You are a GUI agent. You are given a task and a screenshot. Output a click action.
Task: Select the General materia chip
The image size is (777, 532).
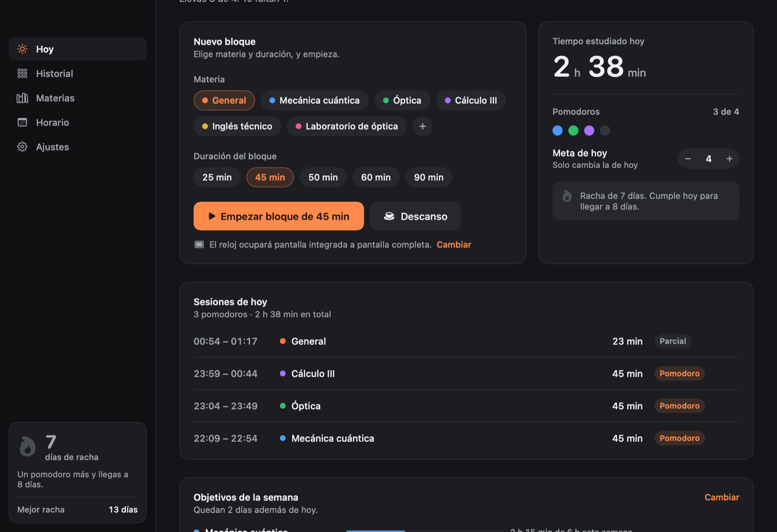coord(224,100)
